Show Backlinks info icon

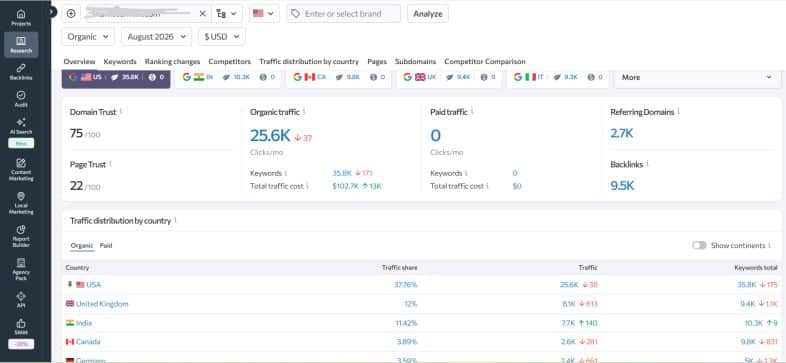(648, 163)
